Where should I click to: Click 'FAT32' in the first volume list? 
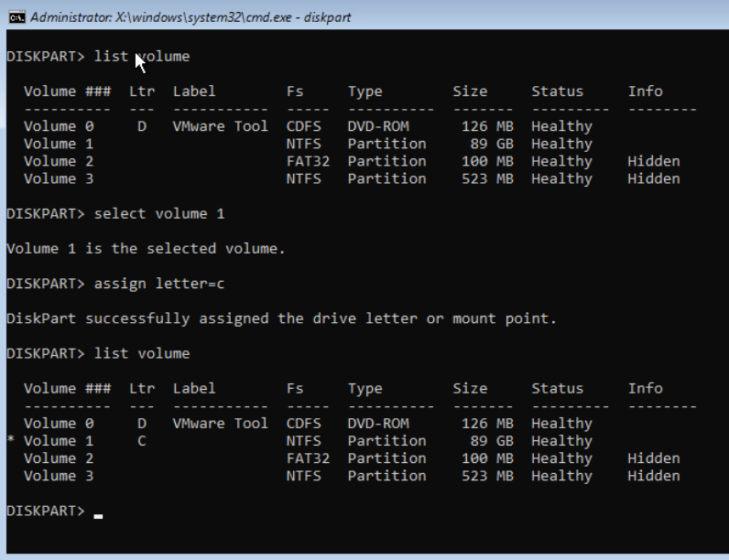308,161
